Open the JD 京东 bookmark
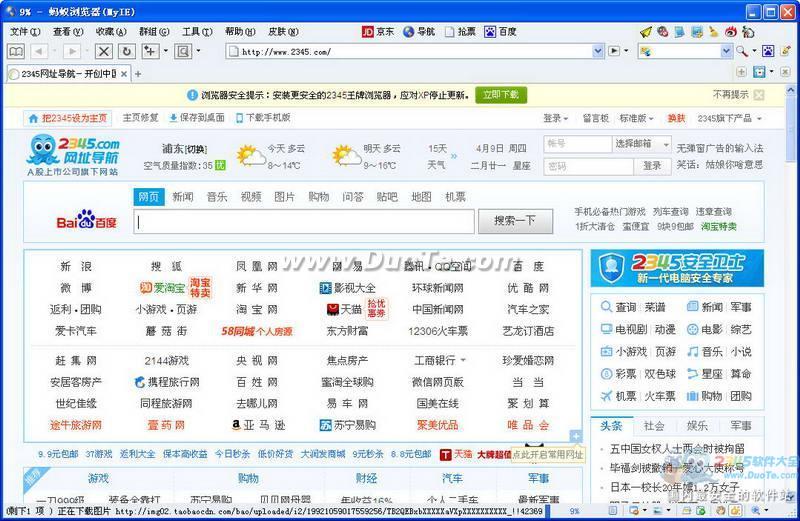The width and height of the screenshot is (800, 521). pos(378,32)
